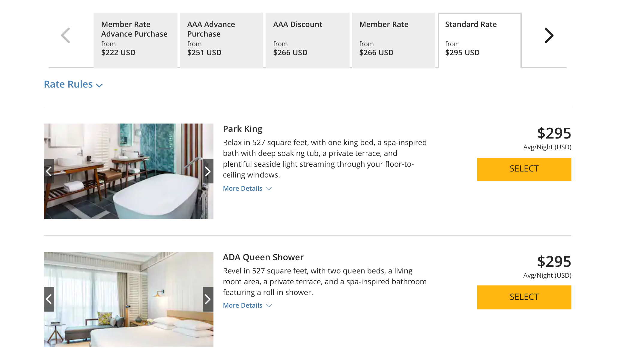Show next ADA Queen Shower photo
The width and height of the screenshot is (617, 364).
tap(208, 299)
